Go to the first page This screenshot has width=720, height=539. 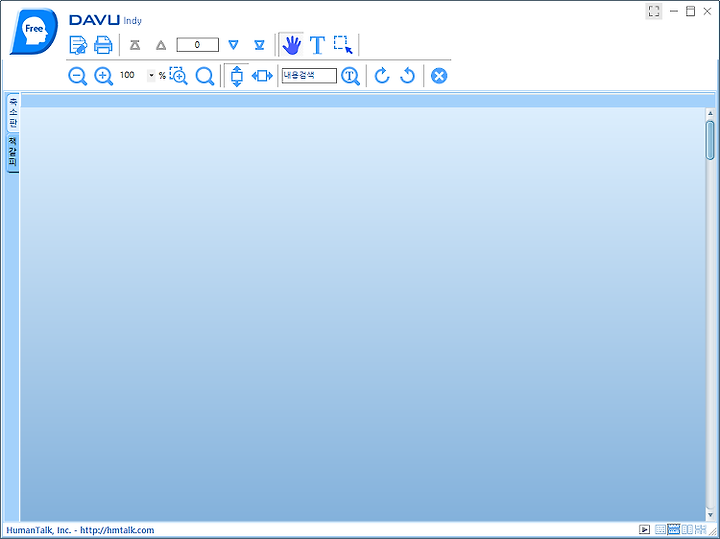[x=135, y=45]
